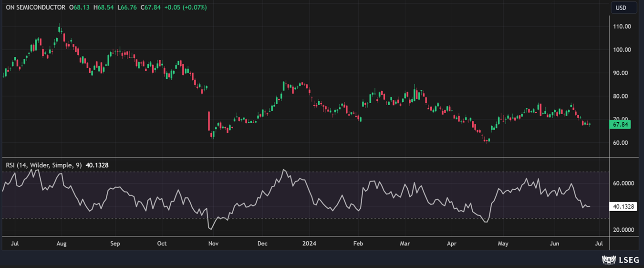Click the 60.0000 RSI axis label
The width and height of the screenshot is (644, 268).
point(623,183)
